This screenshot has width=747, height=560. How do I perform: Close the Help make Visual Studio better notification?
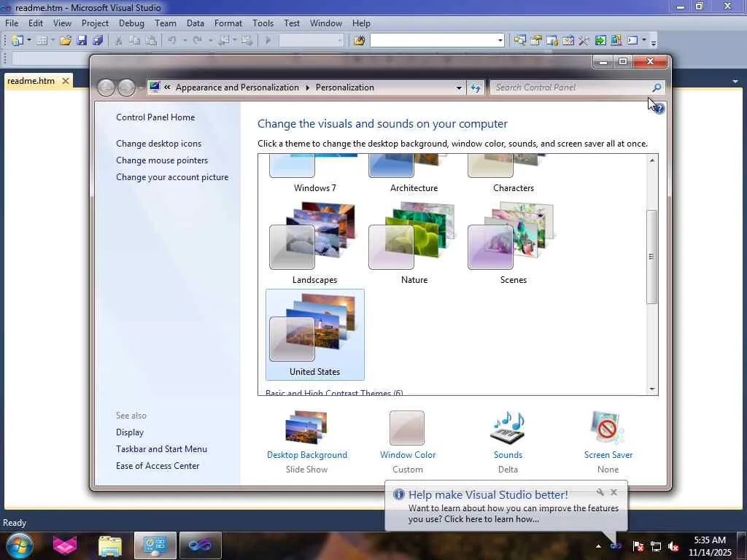[614, 492]
